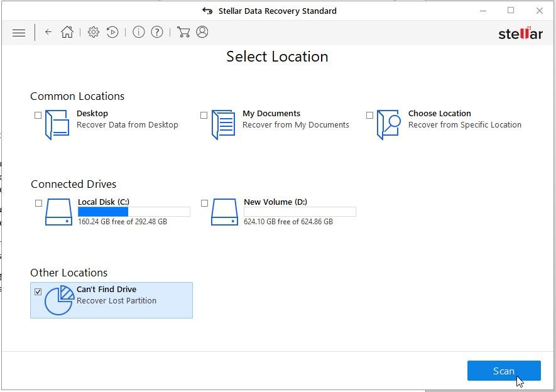Click New Volume (D:) usage bar

[x=300, y=212]
